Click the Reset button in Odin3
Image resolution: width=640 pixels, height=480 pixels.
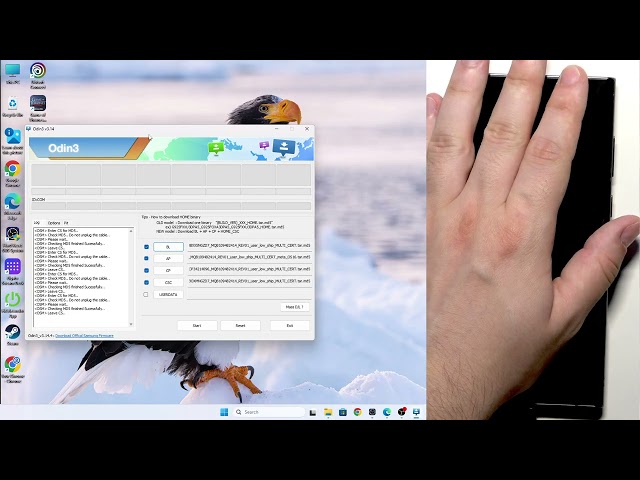click(x=240, y=325)
